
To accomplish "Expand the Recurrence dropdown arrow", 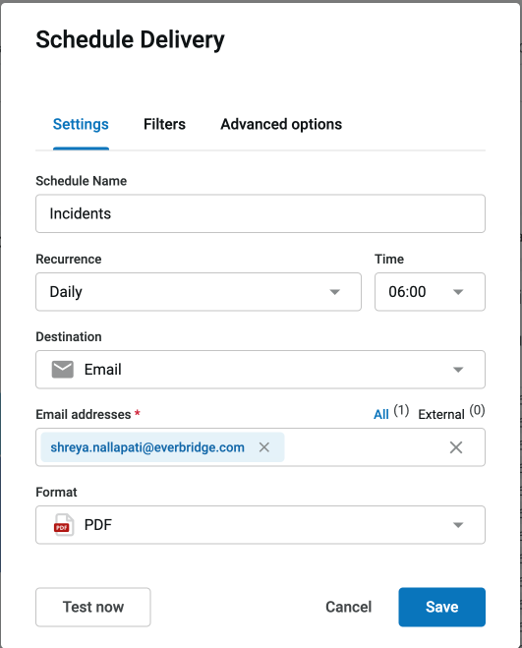I will (335, 292).
